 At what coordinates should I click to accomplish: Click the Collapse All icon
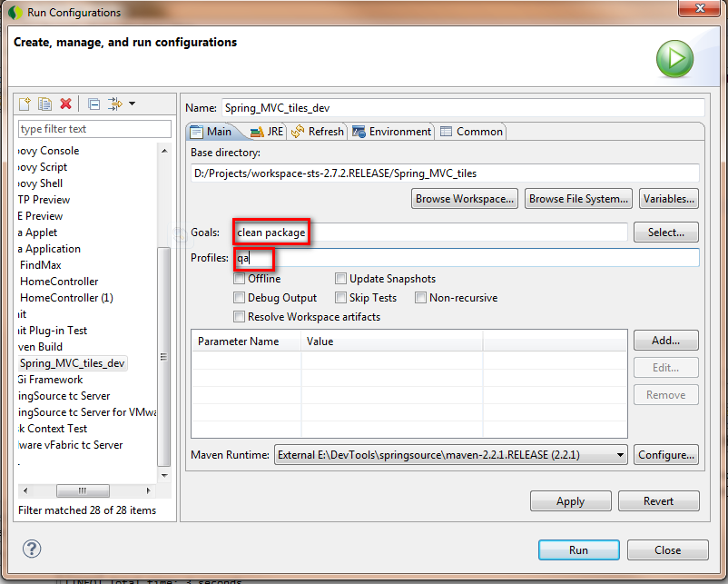(93, 104)
